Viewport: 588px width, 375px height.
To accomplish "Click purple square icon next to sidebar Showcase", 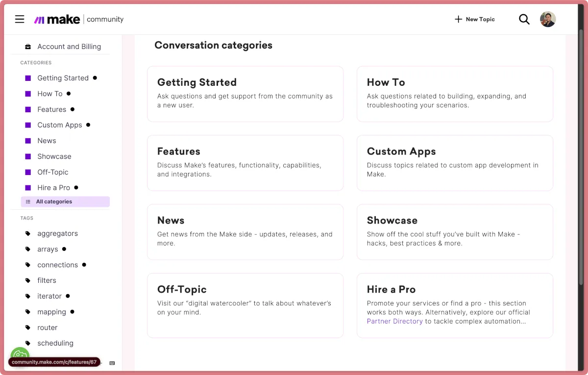I will pos(28,156).
